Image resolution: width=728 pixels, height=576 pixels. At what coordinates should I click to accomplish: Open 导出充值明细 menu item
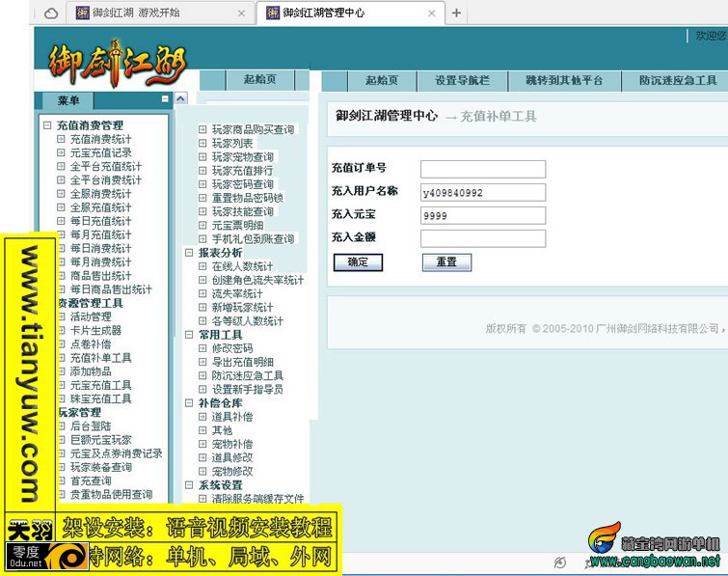pyautogui.click(x=242, y=363)
